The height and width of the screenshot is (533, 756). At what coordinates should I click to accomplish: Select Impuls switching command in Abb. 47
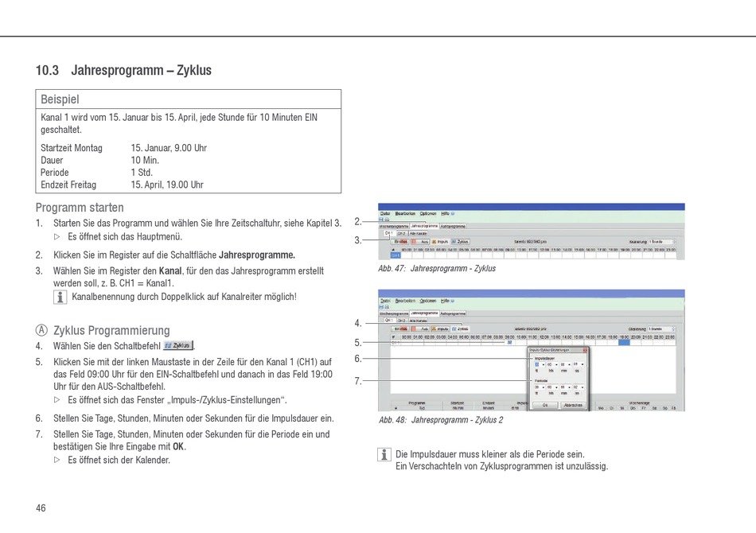(440, 242)
